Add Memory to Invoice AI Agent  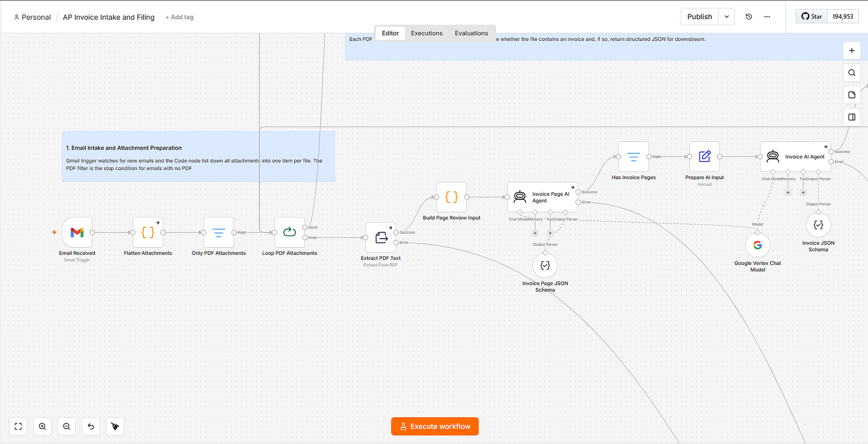[x=788, y=193]
